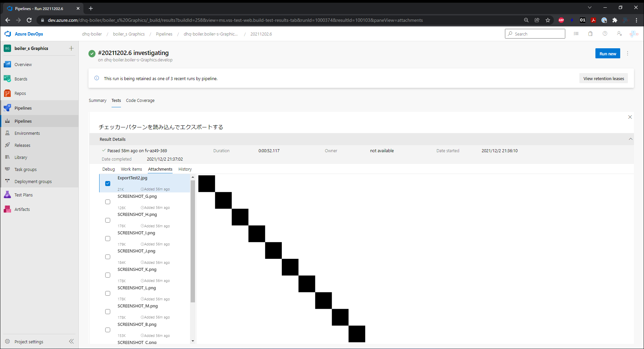Bookmark this page with the star icon
Viewport: 644px width, 349px height.
pos(548,20)
